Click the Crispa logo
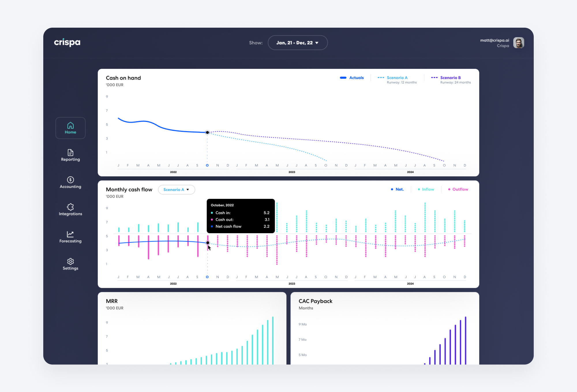Image resolution: width=577 pixels, height=392 pixels. (x=67, y=42)
